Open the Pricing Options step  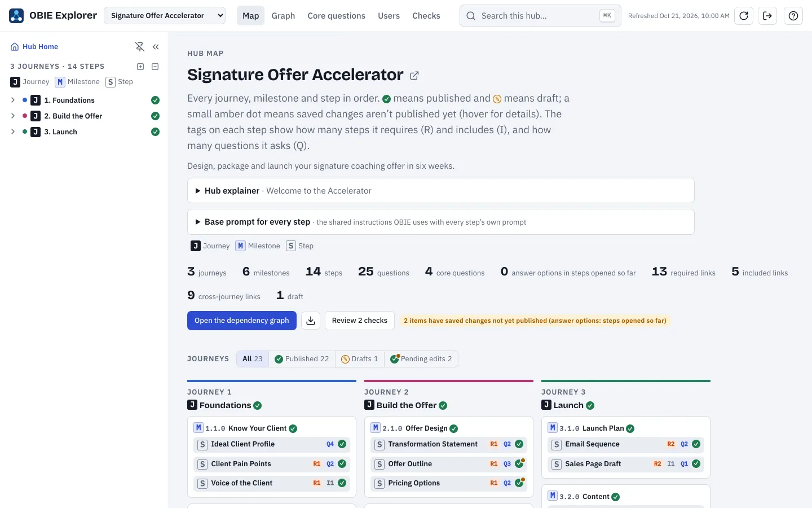pos(449,483)
